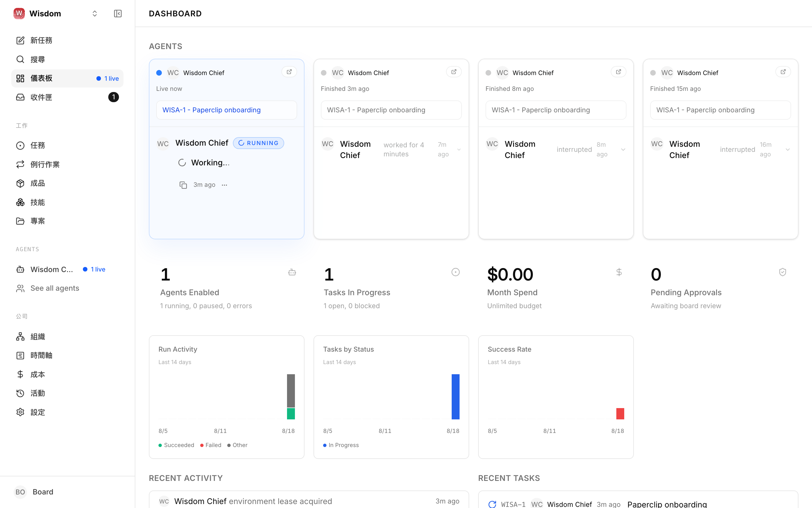Click the blue live status dot on first card
The width and height of the screenshot is (812, 508).
point(159,73)
